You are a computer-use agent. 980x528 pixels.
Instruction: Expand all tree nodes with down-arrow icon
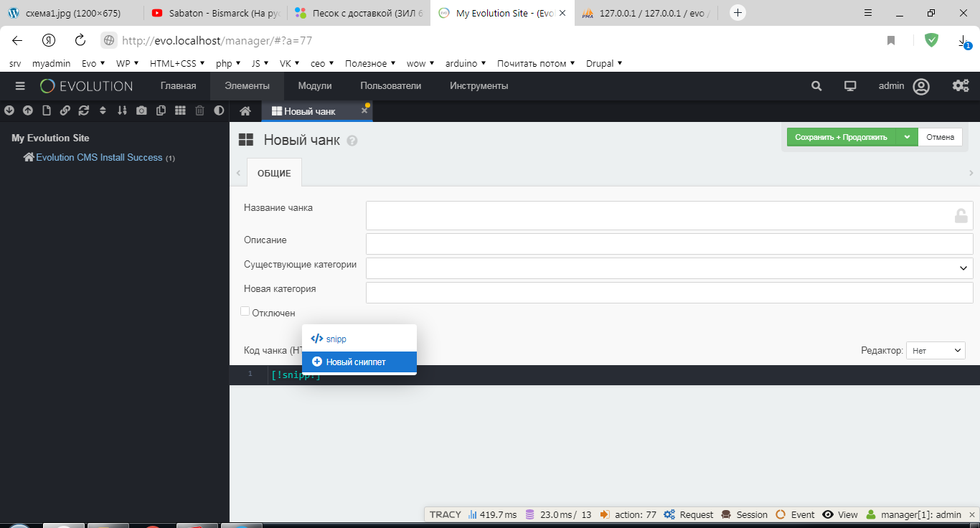[x=9, y=110]
